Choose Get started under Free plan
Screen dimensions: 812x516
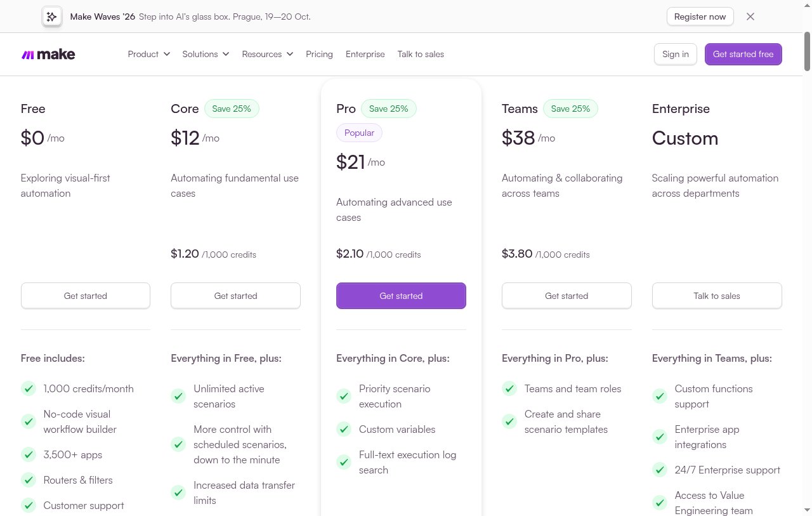tap(86, 296)
